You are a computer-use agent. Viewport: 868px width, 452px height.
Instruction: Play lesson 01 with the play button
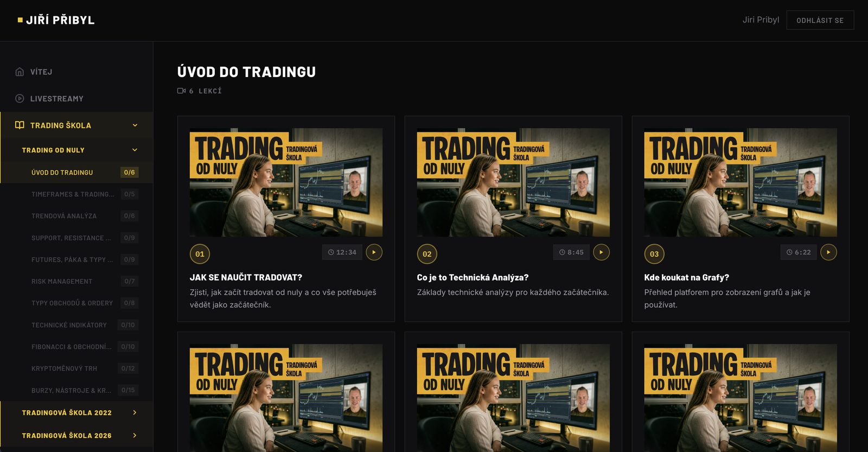[x=374, y=252]
